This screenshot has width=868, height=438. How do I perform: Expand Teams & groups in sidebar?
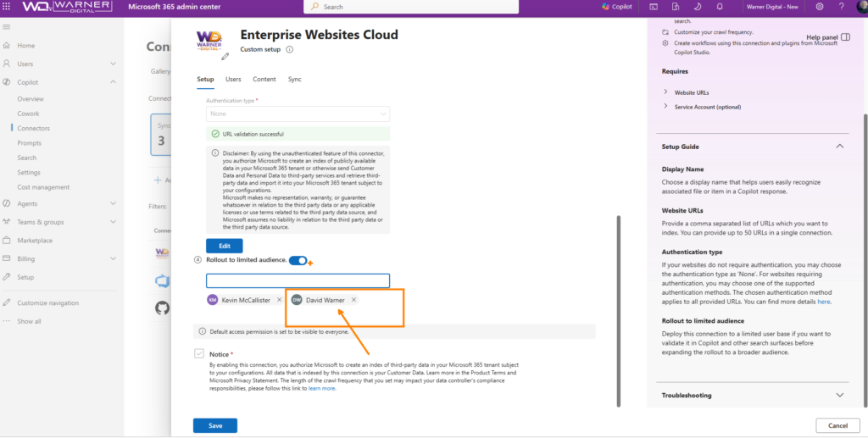pos(113,222)
